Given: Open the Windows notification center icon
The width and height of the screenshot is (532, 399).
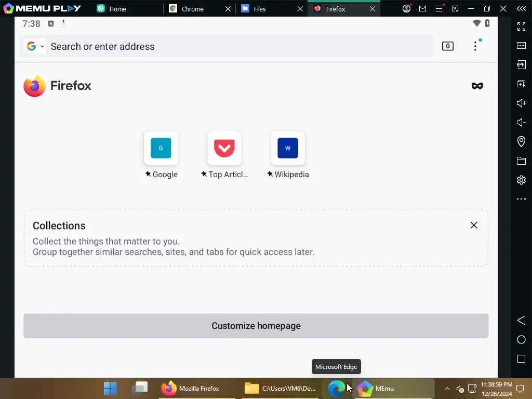Looking at the screenshot, I should click(x=520, y=389).
